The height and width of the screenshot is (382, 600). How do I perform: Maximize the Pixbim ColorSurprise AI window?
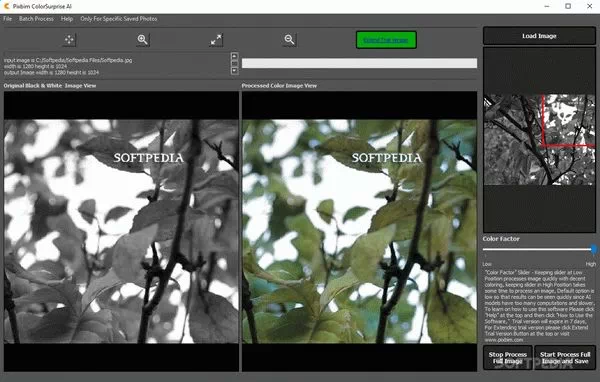(x=568, y=6)
